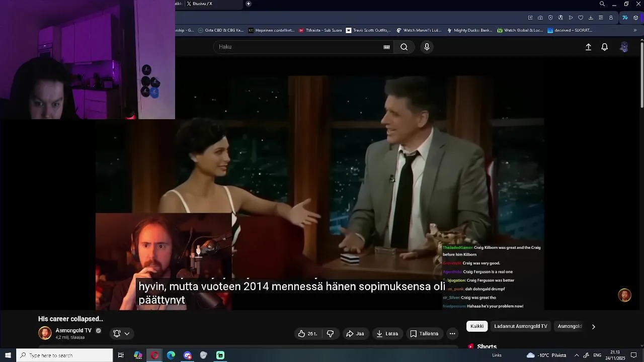Open Task View on the taskbar
This screenshot has width=644, height=362.
pos(121,355)
